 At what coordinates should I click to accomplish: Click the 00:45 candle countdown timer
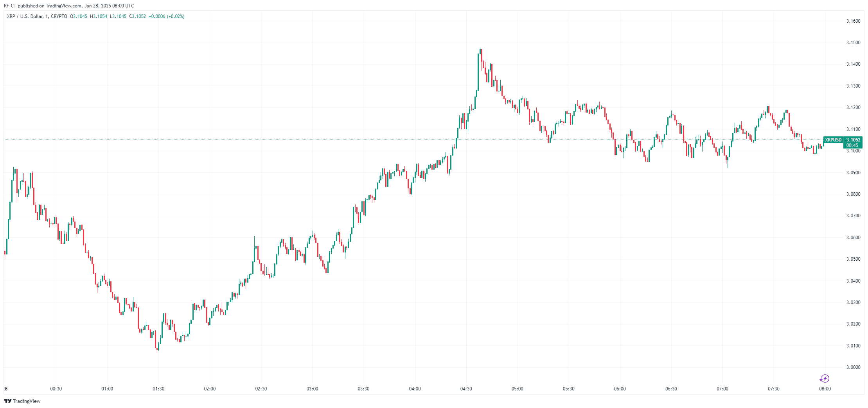[852, 145]
